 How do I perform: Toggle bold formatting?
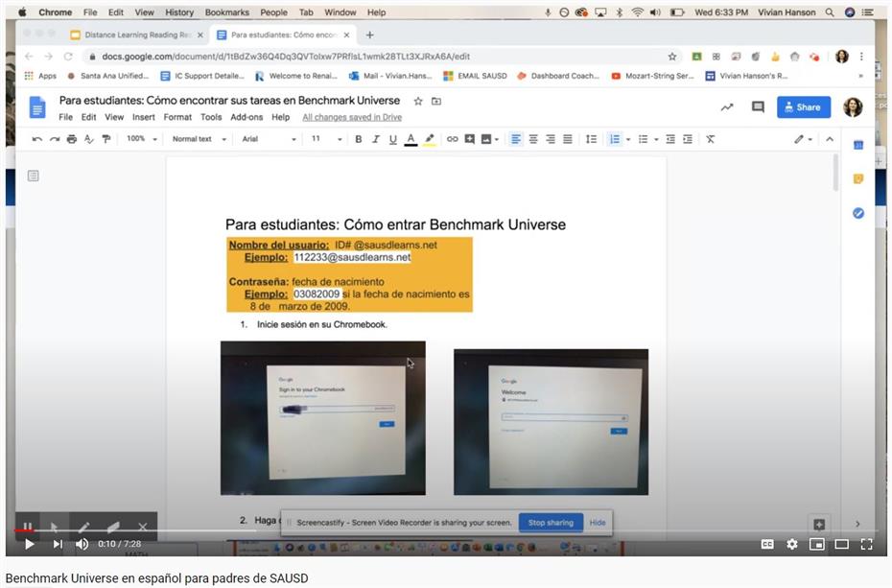359,139
